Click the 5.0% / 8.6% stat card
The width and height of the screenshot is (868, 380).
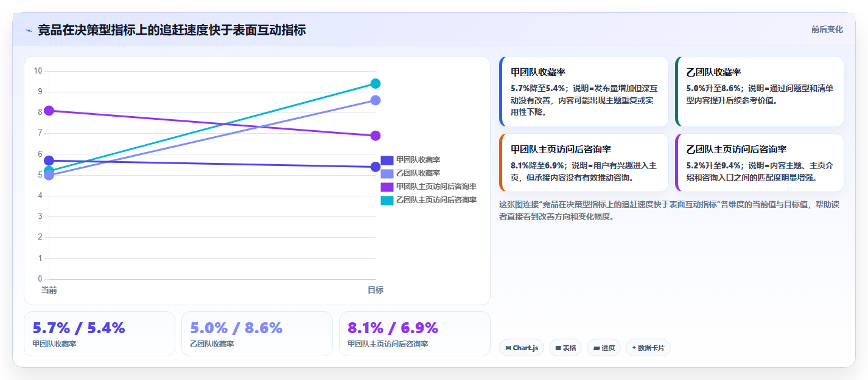257,334
